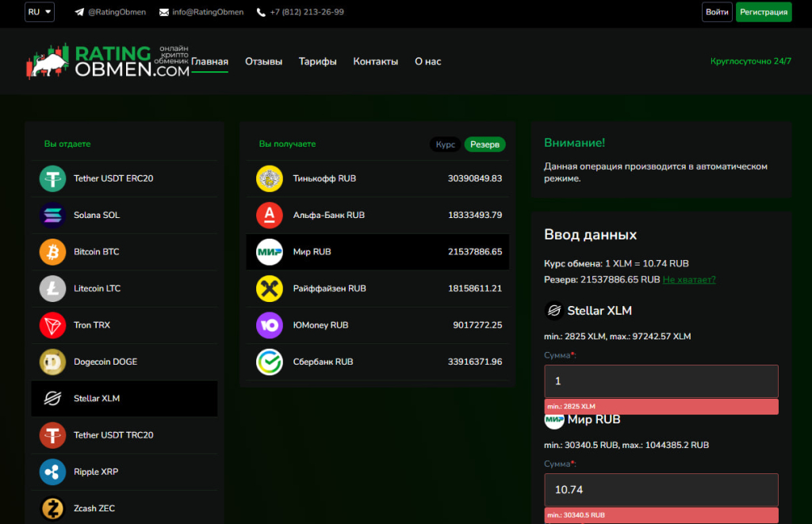Click the envelope icon beside info@RatingObmen
This screenshot has height=524, width=812.
pyautogui.click(x=164, y=13)
